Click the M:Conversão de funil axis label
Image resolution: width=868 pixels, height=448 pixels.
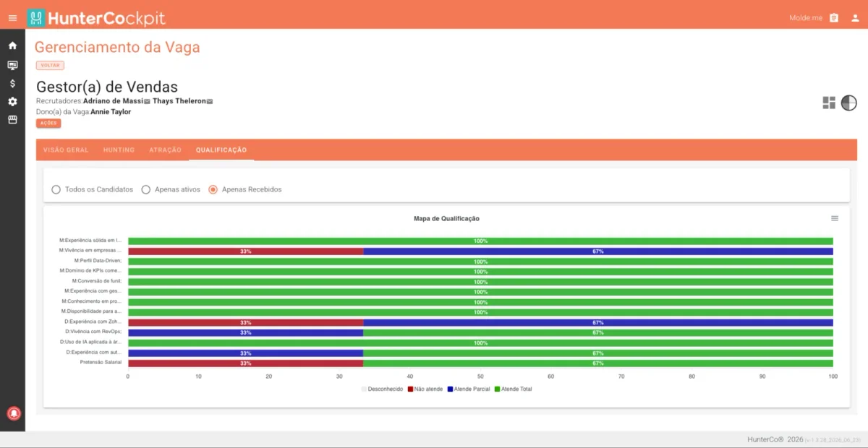point(97,280)
